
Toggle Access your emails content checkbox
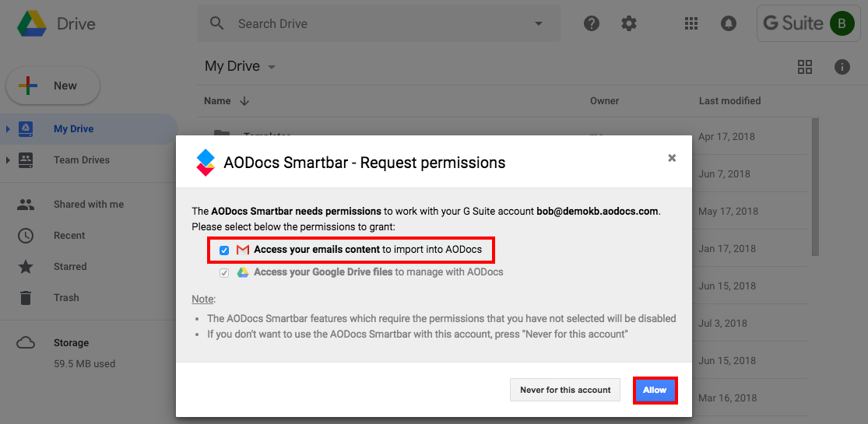pos(223,251)
